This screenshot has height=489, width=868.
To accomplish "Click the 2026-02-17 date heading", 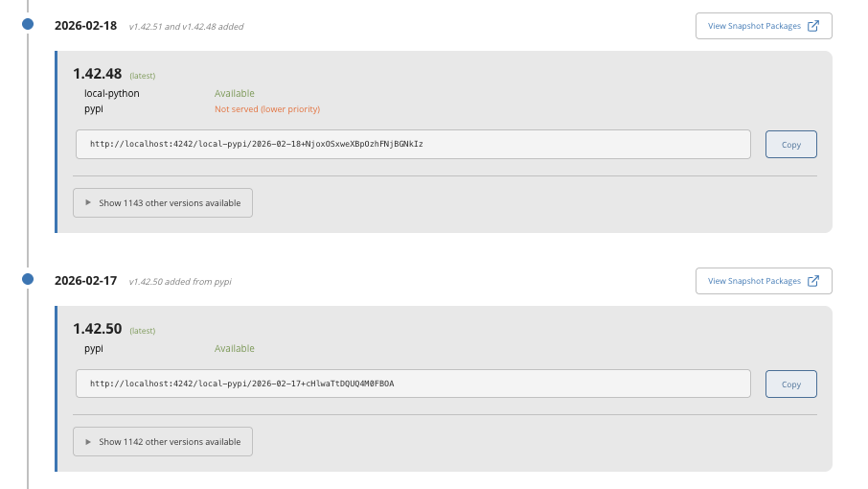I will click(85, 281).
